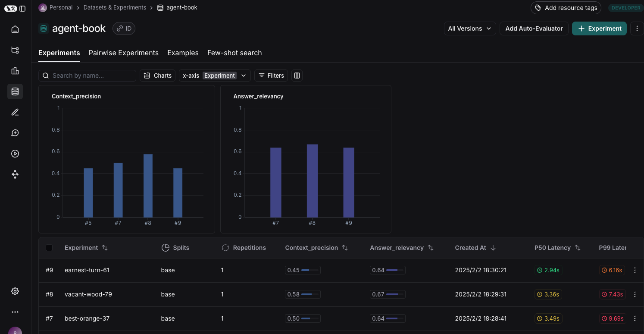Viewport: 644px width, 334px height.
Task: Open the three-dot More sidebar menu
Action: tap(15, 312)
